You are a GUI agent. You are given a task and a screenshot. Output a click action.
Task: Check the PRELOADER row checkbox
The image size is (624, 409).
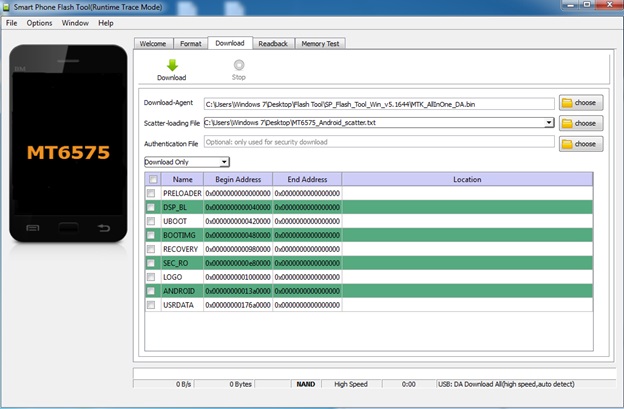pos(151,193)
